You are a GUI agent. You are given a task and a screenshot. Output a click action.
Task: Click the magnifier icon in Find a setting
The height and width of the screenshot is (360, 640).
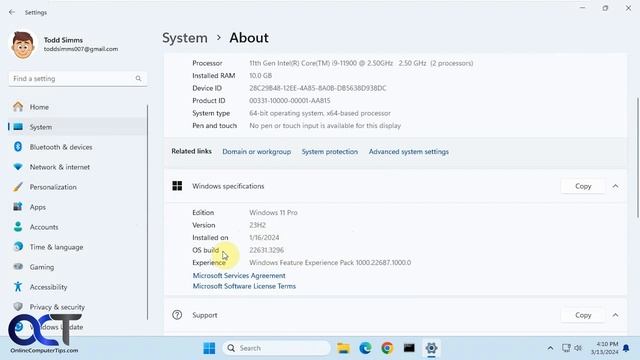pyautogui.click(x=138, y=78)
